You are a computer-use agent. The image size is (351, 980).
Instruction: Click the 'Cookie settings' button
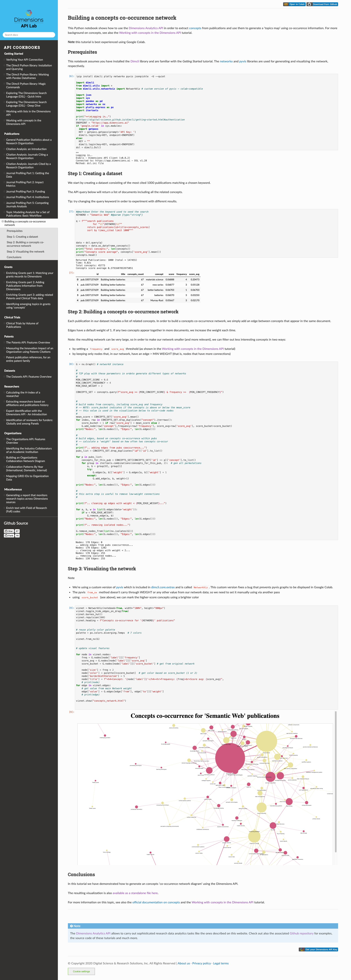[81, 971]
